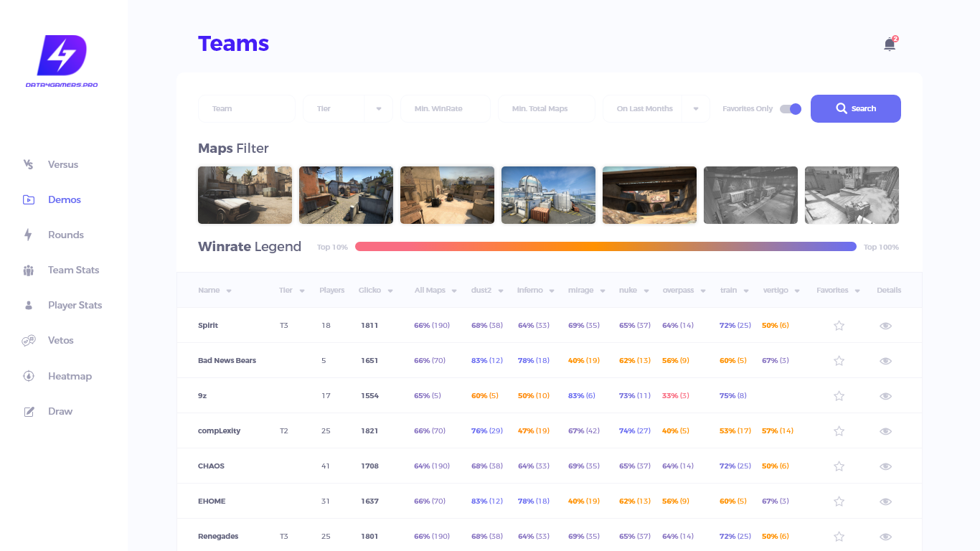Toggle the Favorites Only switch
The width and height of the screenshot is (980, 551).
[x=791, y=109]
